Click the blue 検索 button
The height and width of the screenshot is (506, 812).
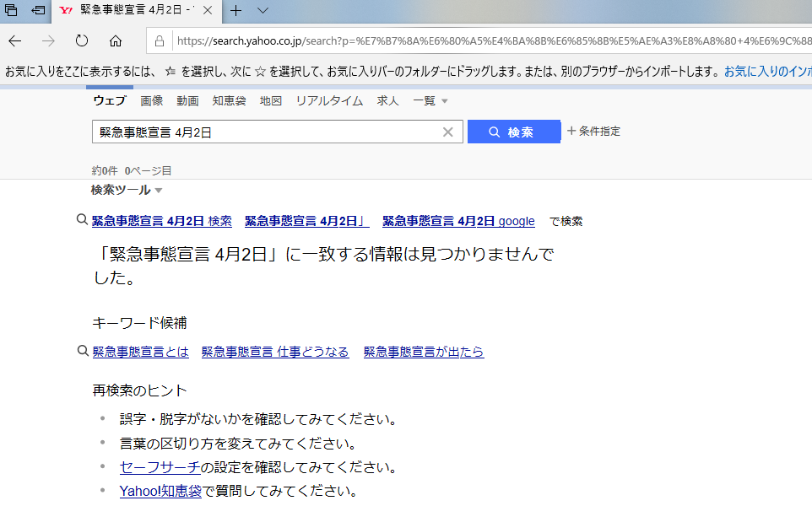(514, 132)
